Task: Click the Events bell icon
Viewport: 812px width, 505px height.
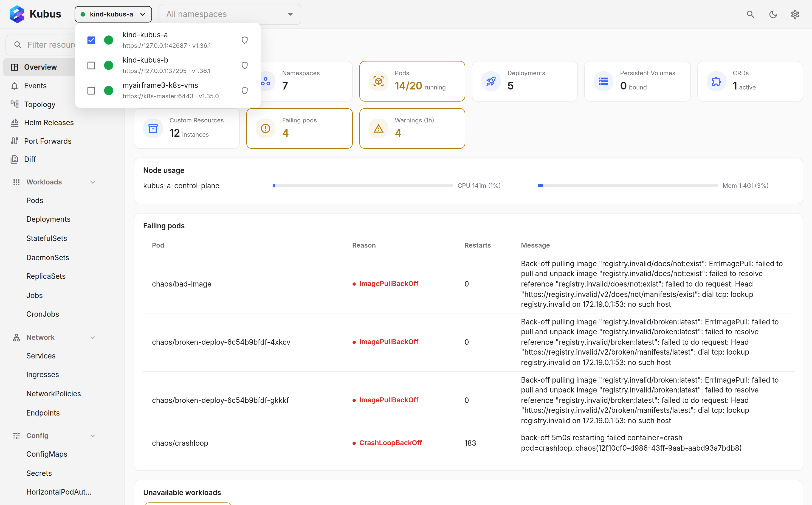Action: pyautogui.click(x=14, y=86)
